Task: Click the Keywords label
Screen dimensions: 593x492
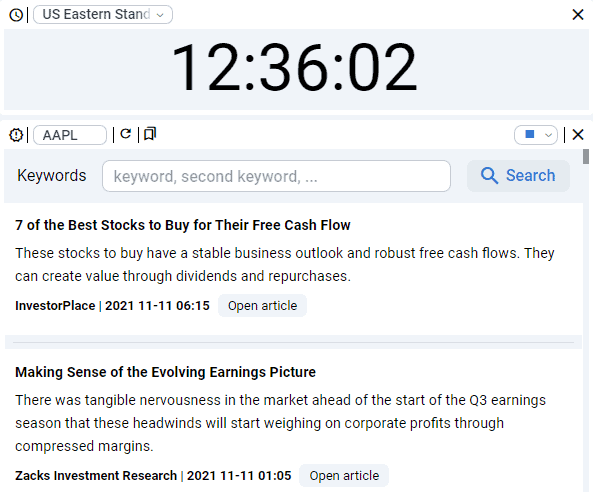Action: (x=52, y=176)
